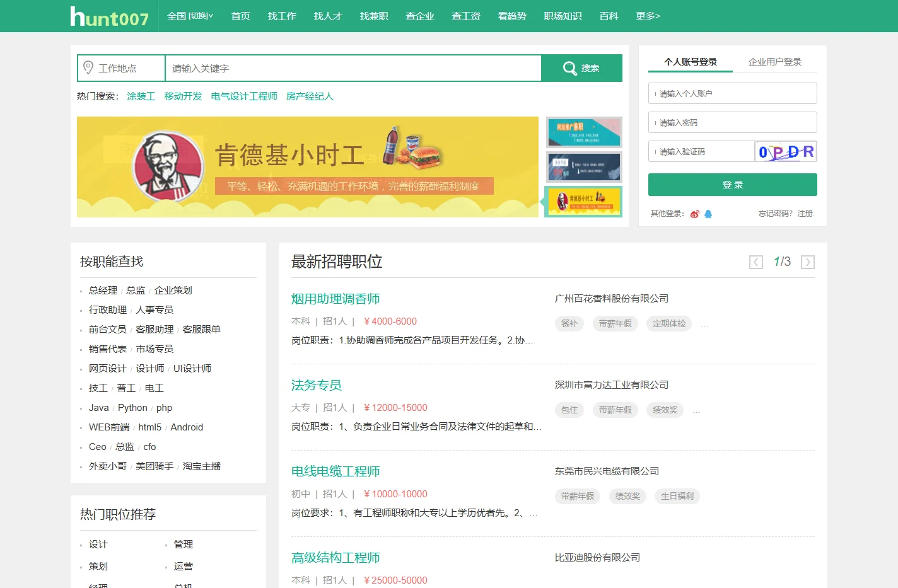
Task: Open the 百科 nav item
Action: (x=609, y=16)
